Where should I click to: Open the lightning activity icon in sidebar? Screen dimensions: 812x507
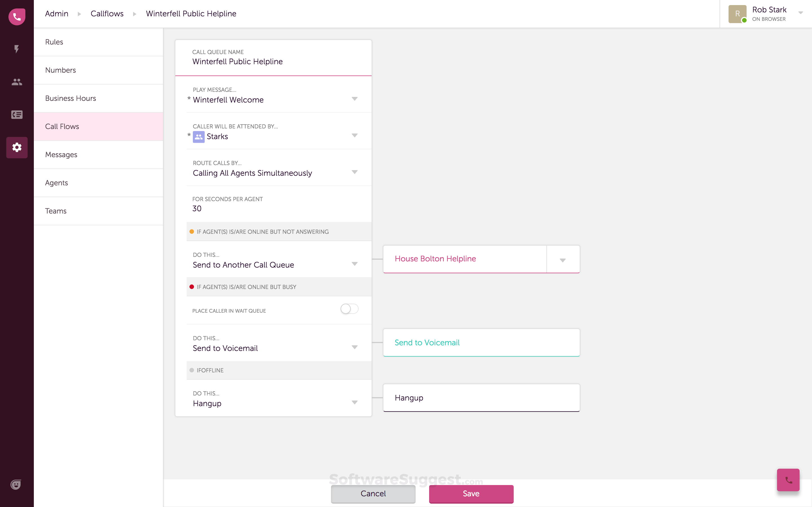tap(17, 49)
